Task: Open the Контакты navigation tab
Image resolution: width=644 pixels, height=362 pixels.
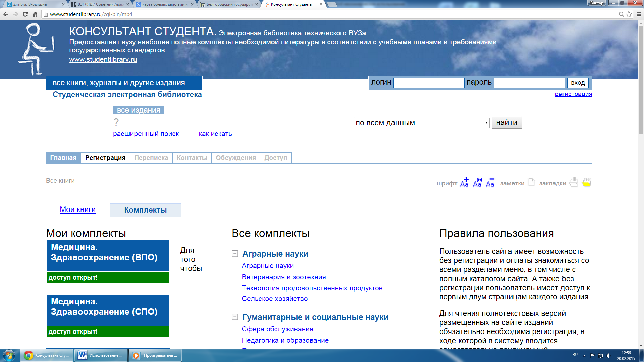Action: click(x=192, y=158)
